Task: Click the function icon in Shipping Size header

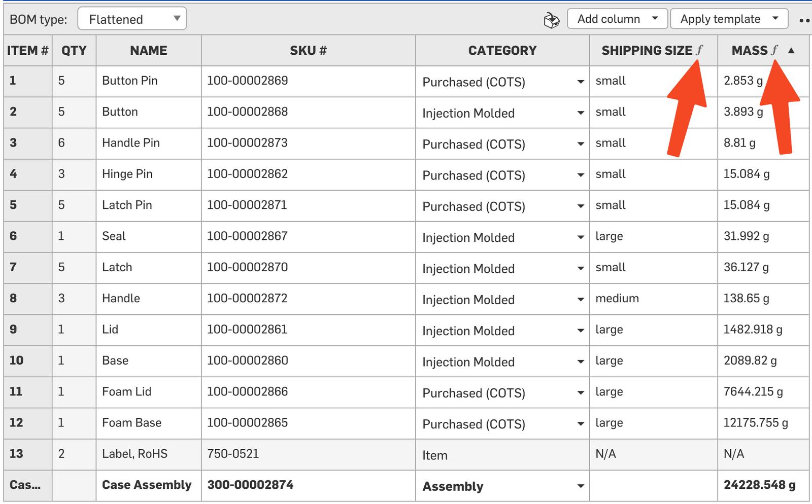Action: pos(700,50)
